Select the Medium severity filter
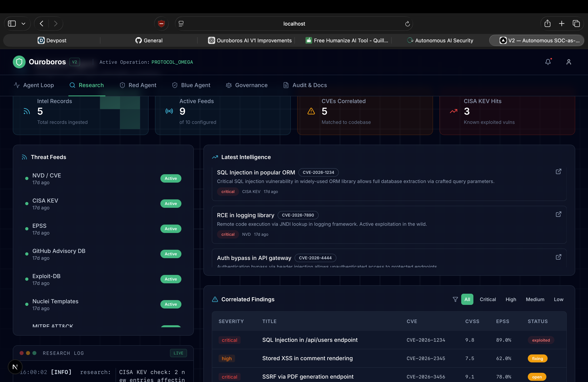588x382 pixels. tap(535, 299)
